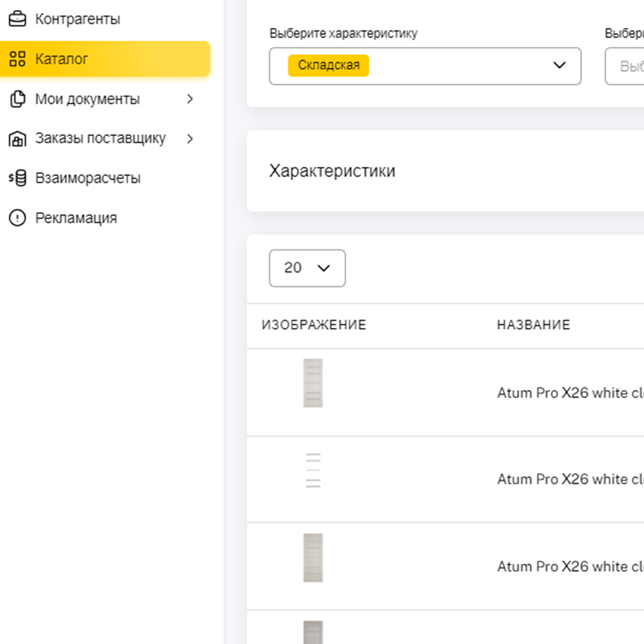Click the documents icon beside Мои документы
The width and height of the screenshot is (644, 644).
[17, 99]
